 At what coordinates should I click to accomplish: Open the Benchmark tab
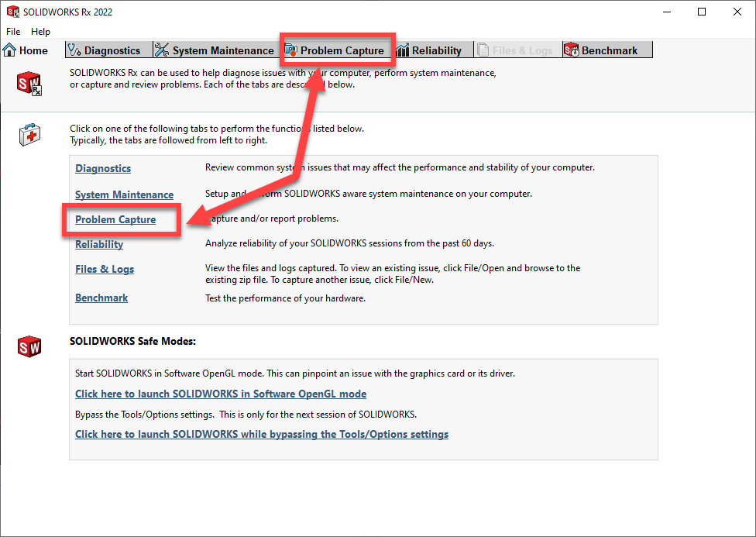[609, 50]
